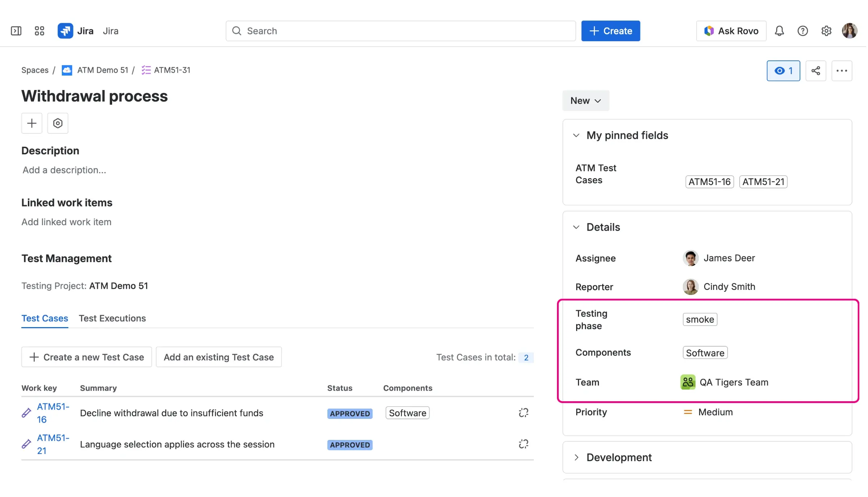Create a new Test Case
Image resolution: width=868 pixels, height=497 pixels.
click(86, 357)
